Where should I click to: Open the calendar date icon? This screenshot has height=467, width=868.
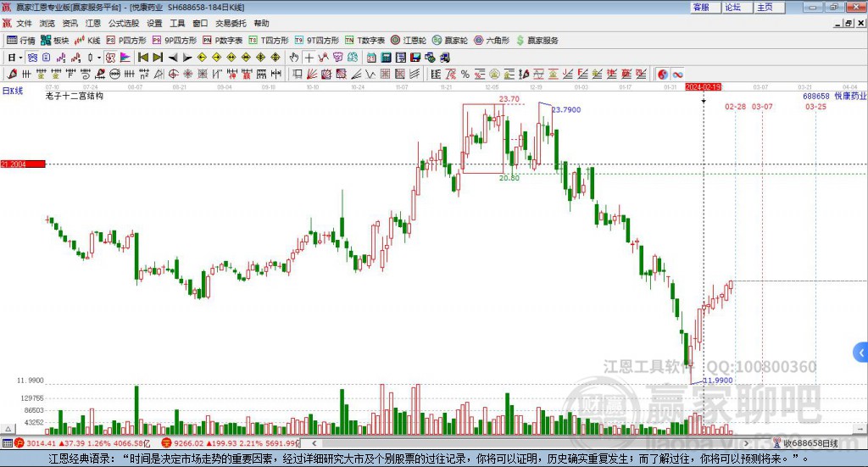371,58
